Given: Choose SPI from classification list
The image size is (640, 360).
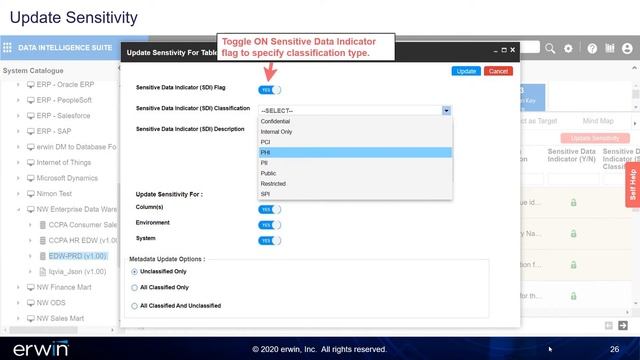Looking at the screenshot, I should [355, 194].
